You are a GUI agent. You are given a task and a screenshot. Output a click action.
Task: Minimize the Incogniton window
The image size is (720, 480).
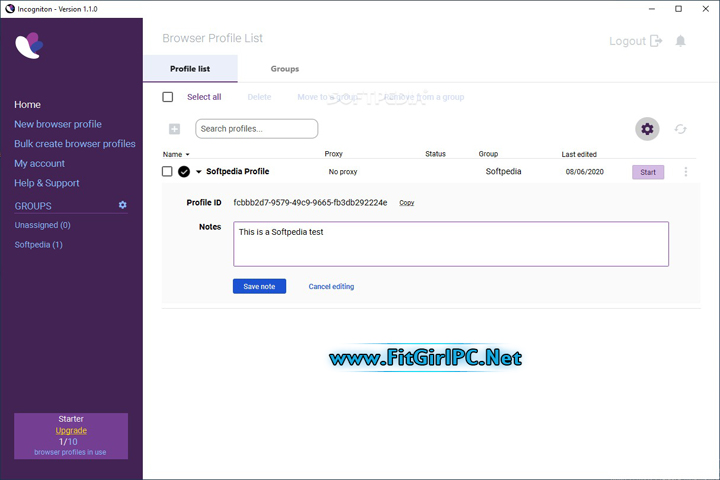[652, 9]
